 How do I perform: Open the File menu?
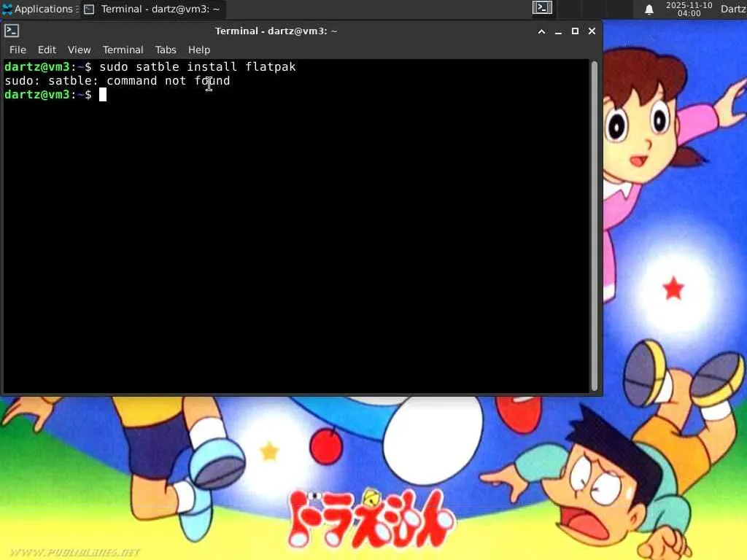(18, 50)
